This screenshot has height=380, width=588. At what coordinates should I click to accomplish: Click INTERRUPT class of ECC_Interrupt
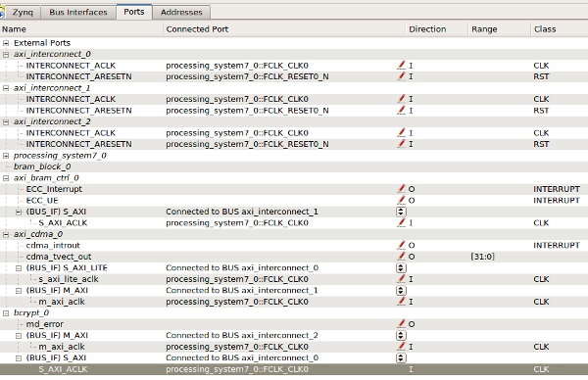click(557, 189)
